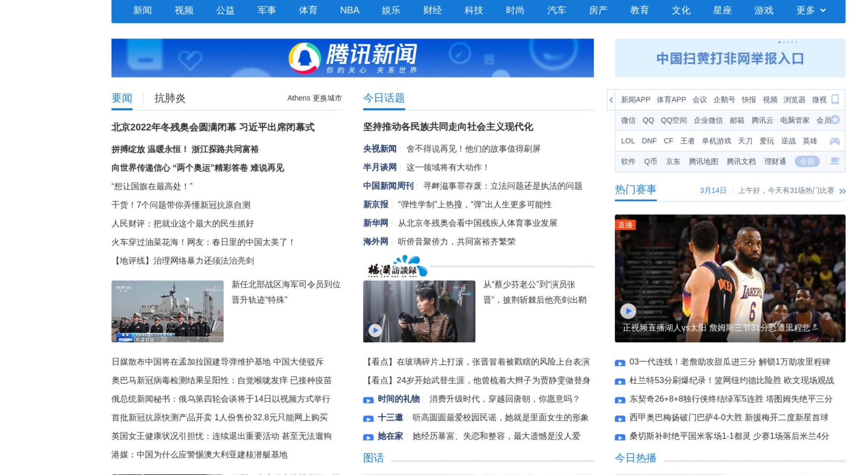The width and height of the screenshot is (868, 475).
Task: Click video icon before 桑切斯补时 headline
Action: point(620,437)
